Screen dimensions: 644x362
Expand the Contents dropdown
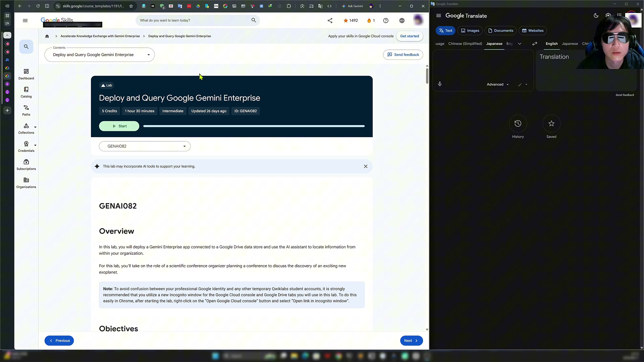coord(99,55)
